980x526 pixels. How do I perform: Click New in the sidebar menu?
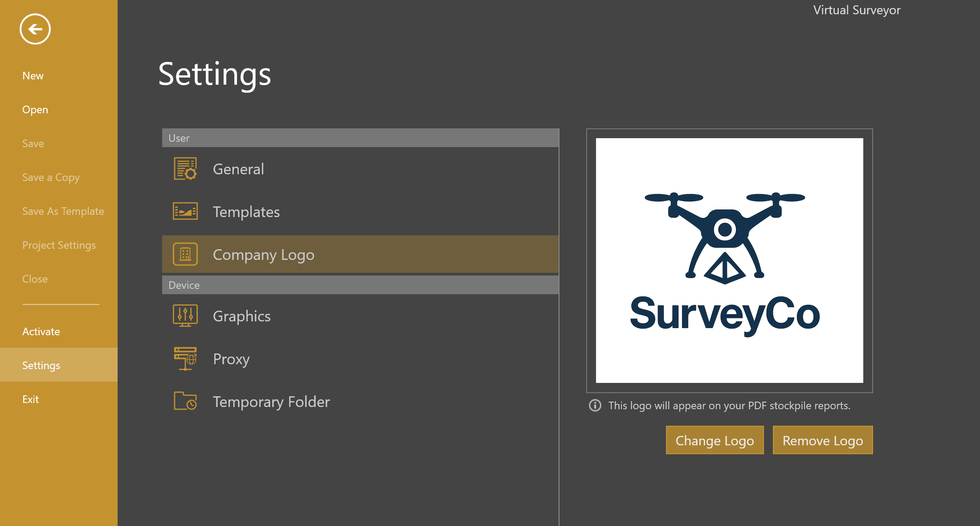pos(33,75)
